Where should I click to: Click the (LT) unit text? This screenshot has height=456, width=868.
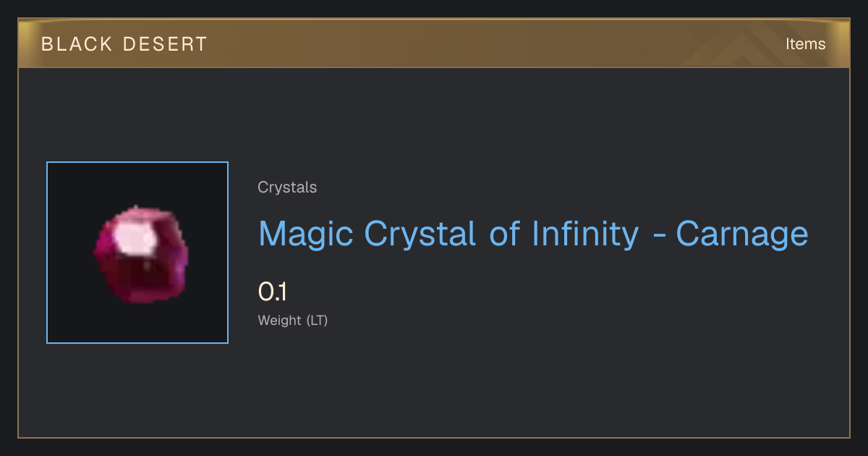pos(317,321)
